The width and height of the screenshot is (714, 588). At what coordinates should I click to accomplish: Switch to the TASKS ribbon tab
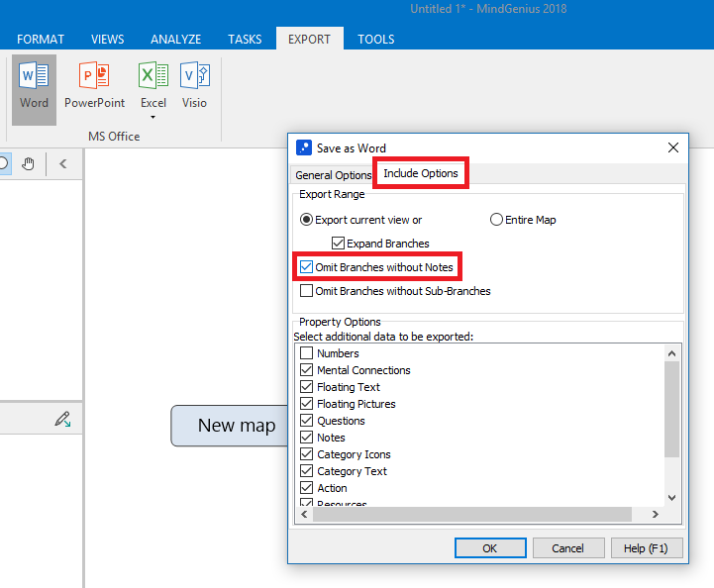click(245, 40)
